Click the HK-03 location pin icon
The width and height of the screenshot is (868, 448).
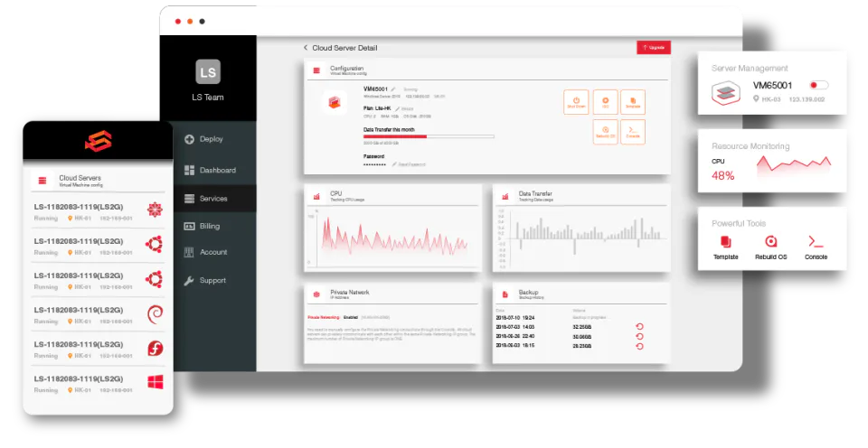(x=756, y=99)
